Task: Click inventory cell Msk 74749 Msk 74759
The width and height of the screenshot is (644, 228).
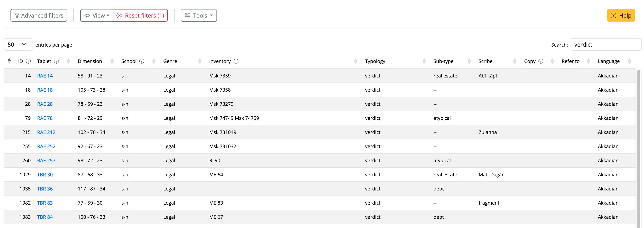Action: click(234, 118)
